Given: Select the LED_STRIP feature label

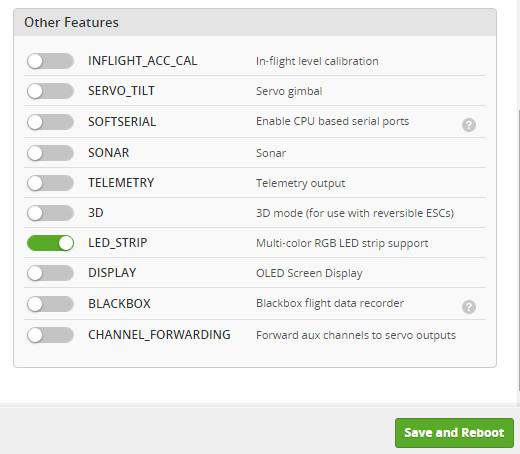Looking at the screenshot, I should [118, 243].
